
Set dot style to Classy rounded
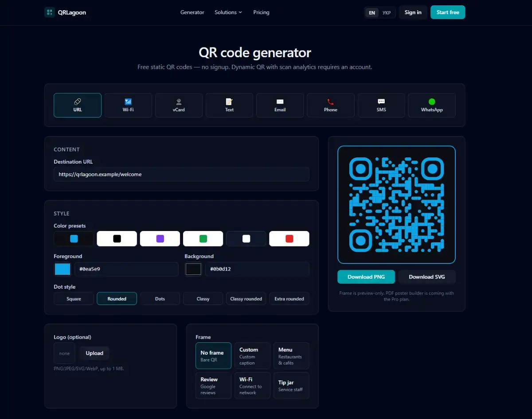246,299
